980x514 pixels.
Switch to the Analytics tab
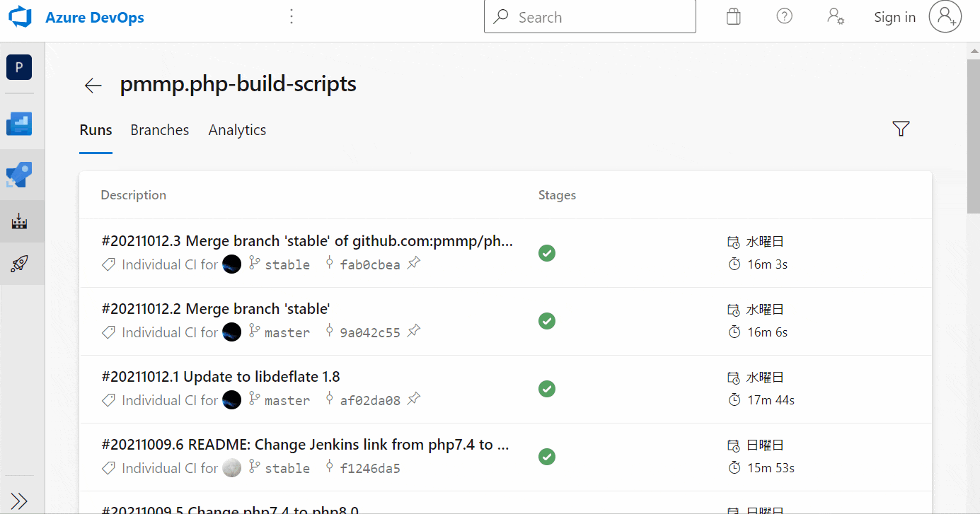click(x=237, y=130)
